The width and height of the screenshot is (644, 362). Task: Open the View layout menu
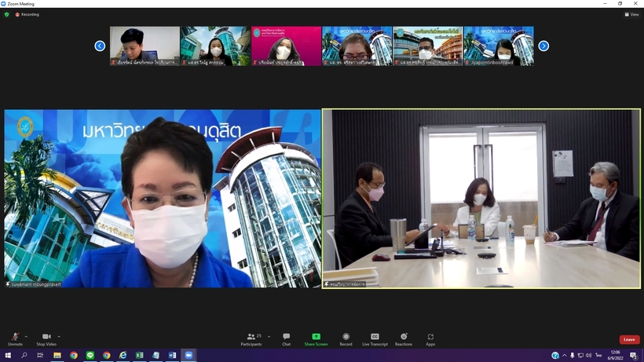click(x=631, y=14)
